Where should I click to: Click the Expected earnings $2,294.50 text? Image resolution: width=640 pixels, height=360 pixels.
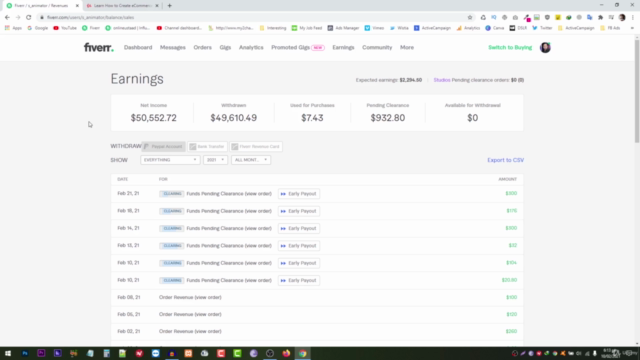point(389,80)
